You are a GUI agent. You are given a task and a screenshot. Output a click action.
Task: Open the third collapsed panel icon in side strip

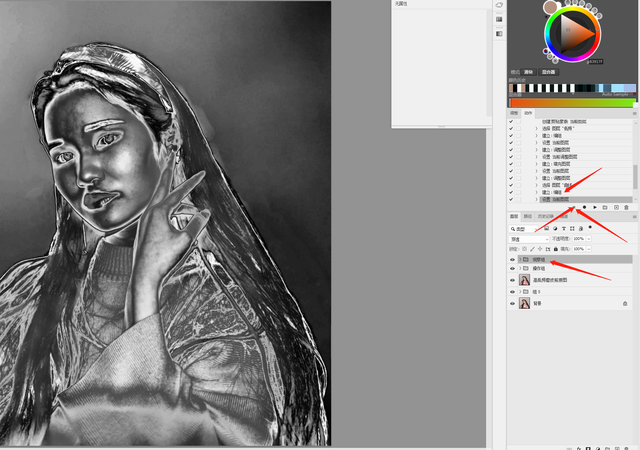499,33
